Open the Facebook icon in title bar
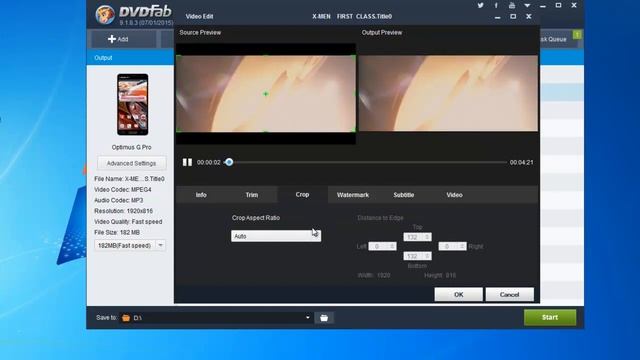The image size is (640, 360). [x=496, y=5]
